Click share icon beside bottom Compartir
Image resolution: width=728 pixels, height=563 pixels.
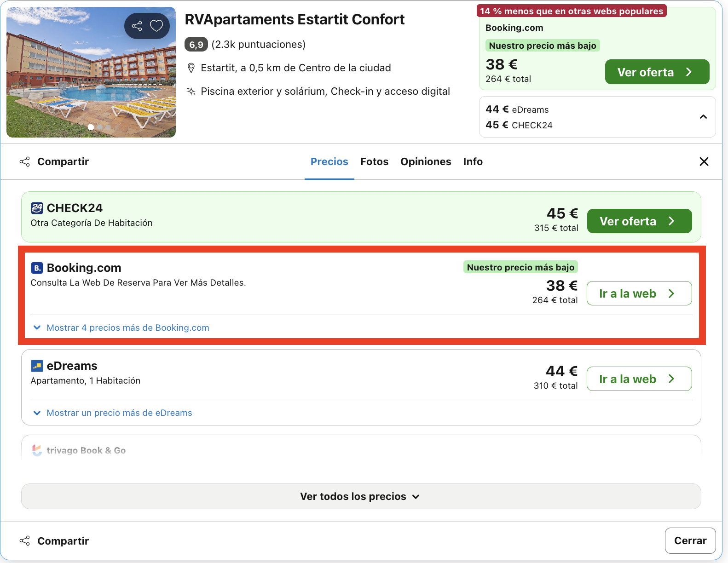(x=25, y=541)
